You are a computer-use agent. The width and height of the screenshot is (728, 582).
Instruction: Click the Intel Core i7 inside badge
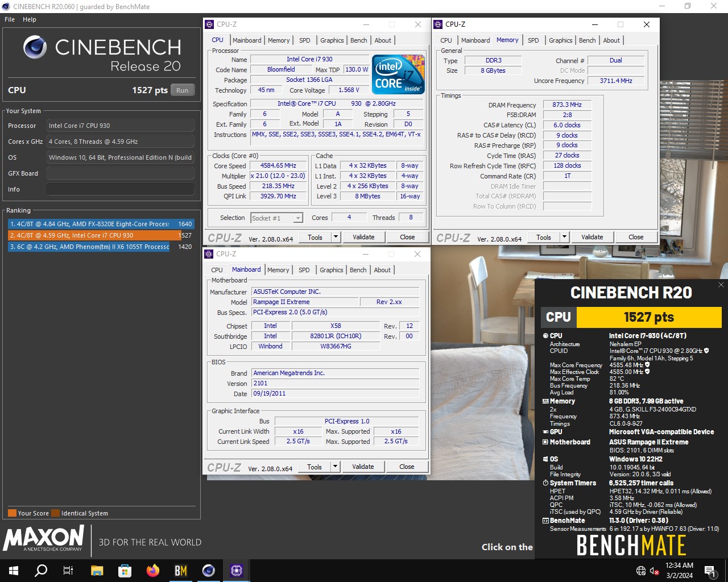pyautogui.click(x=398, y=74)
